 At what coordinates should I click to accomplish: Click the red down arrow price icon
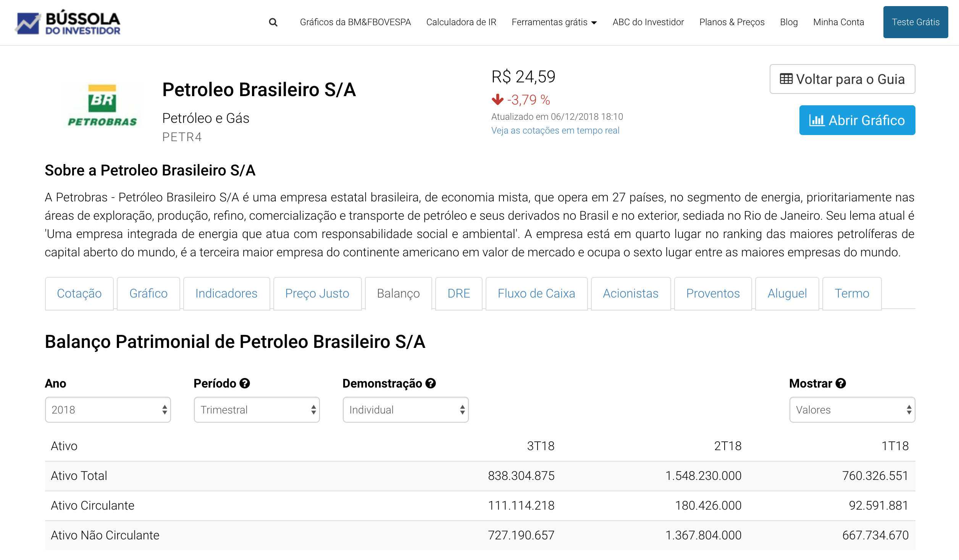coord(497,100)
